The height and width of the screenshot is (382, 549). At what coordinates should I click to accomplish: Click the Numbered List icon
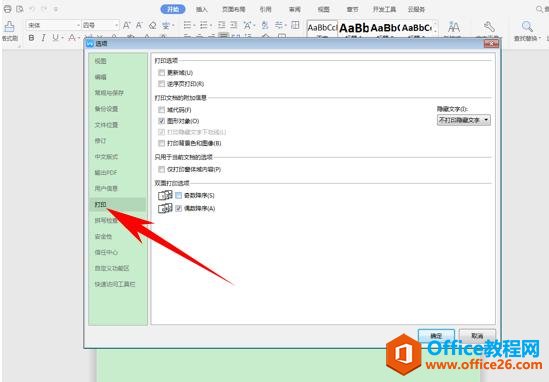point(203,25)
